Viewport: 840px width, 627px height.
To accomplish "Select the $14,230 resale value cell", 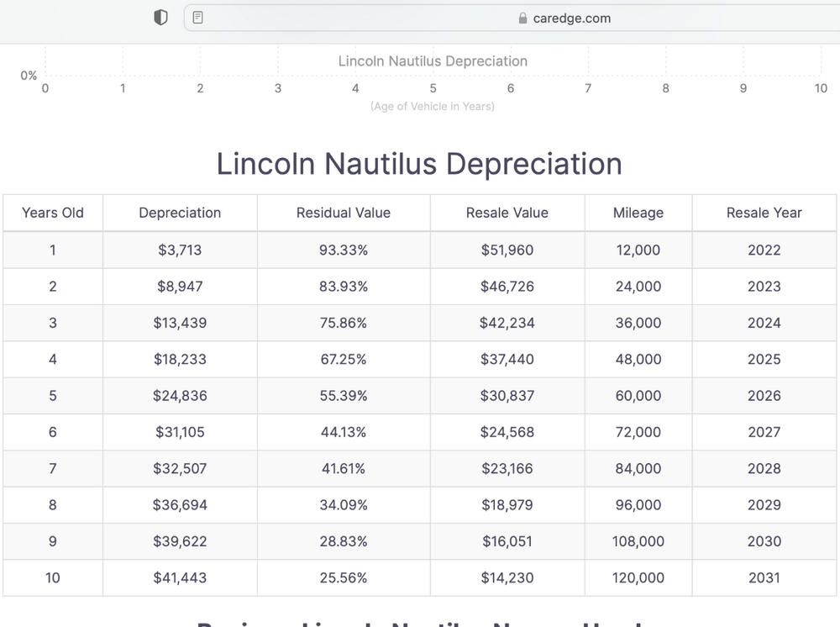I will 507,578.
